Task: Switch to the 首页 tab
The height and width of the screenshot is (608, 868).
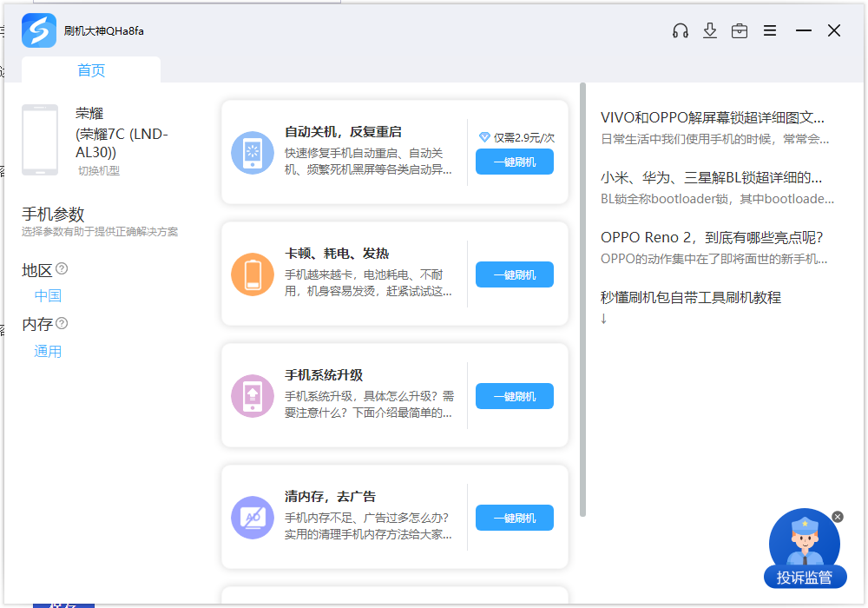Action: coord(91,70)
